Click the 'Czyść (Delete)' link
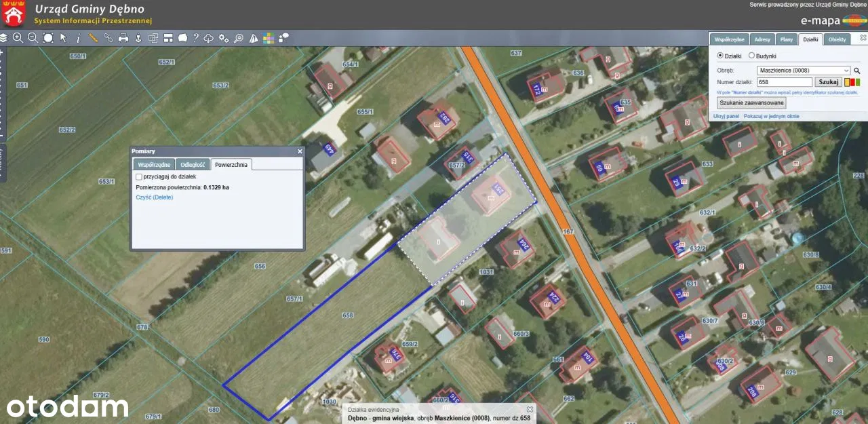This screenshot has width=868, height=424. click(155, 197)
